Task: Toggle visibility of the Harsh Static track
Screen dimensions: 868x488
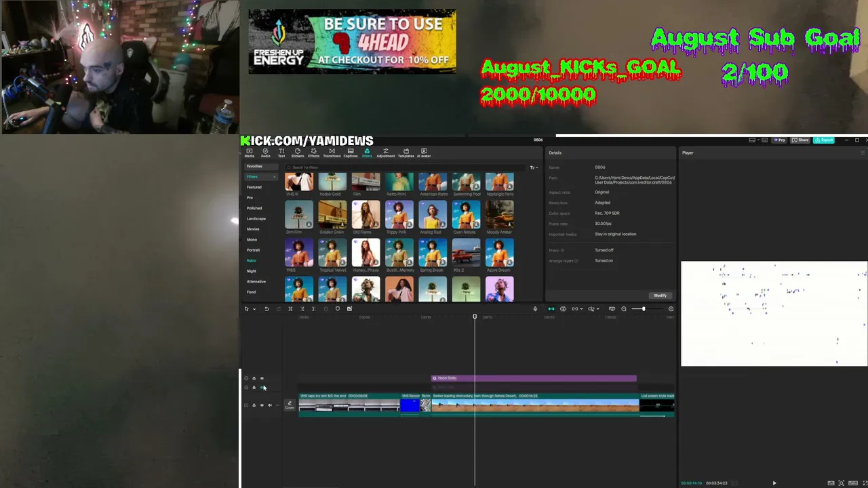Action: coord(262,378)
